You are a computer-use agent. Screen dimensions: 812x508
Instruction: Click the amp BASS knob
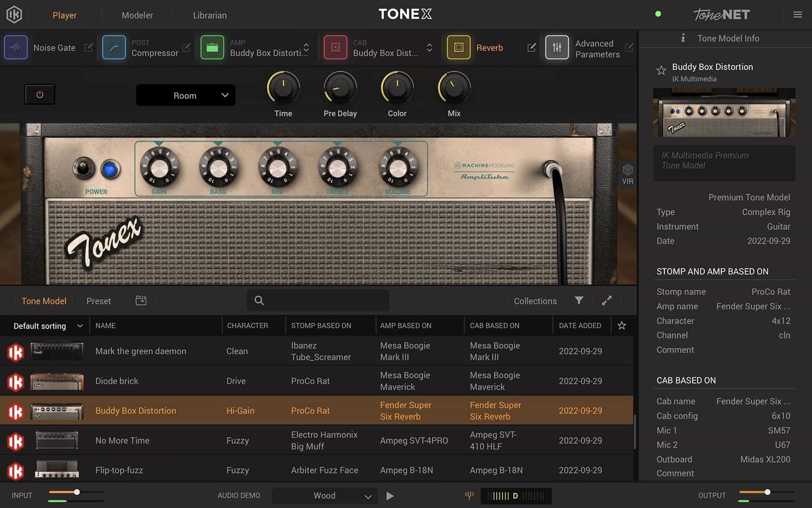(218, 167)
